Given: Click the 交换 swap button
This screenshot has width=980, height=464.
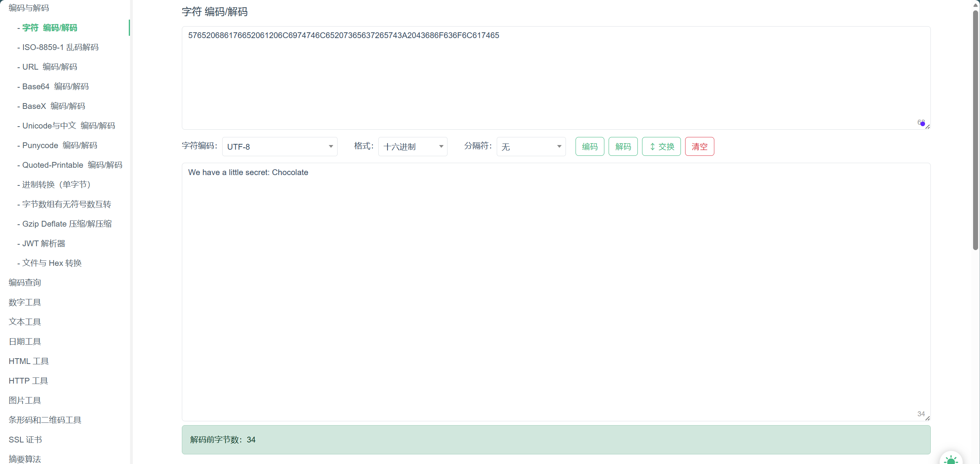Looking at the screenshot, I should (x=661, y=147).
